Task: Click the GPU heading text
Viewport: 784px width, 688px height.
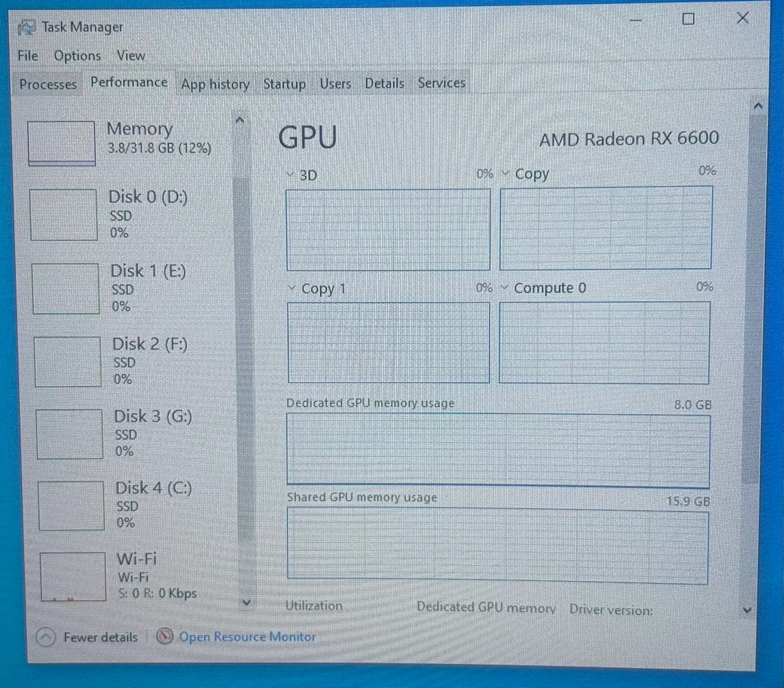Action: tap(307, 138)
